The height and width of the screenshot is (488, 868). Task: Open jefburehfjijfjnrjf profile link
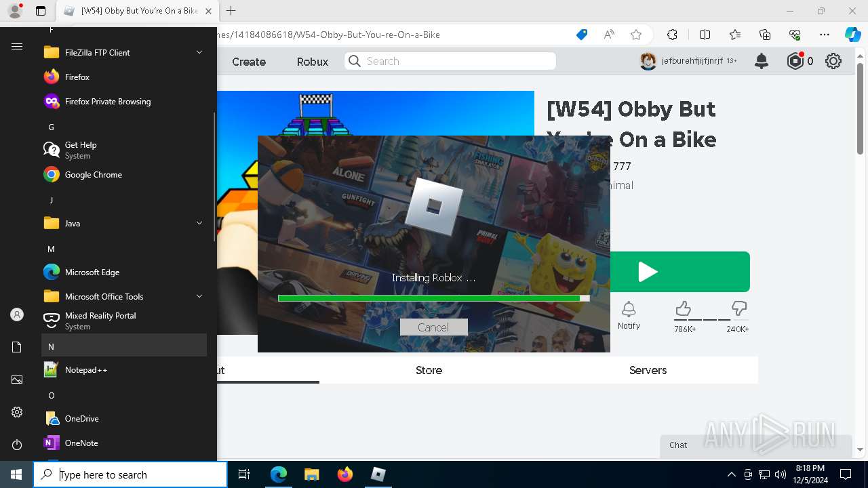(692, 61)
